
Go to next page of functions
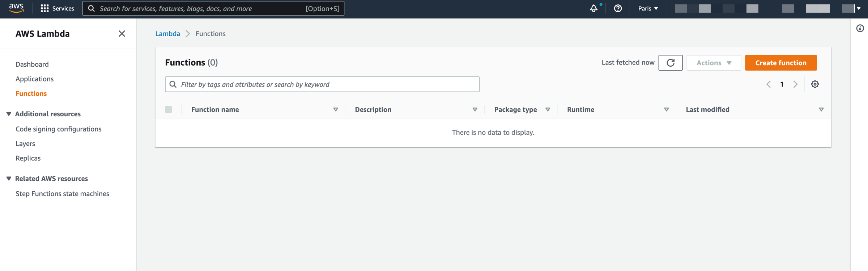(795, 84)
